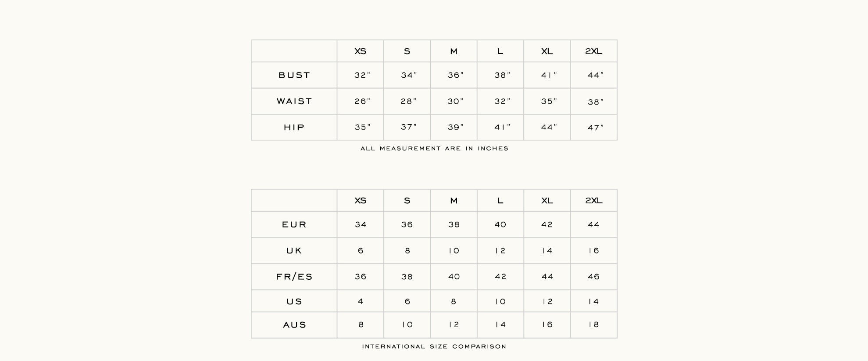
Task: Select the M waist value 30"
Action: click(x=455, y=101)
